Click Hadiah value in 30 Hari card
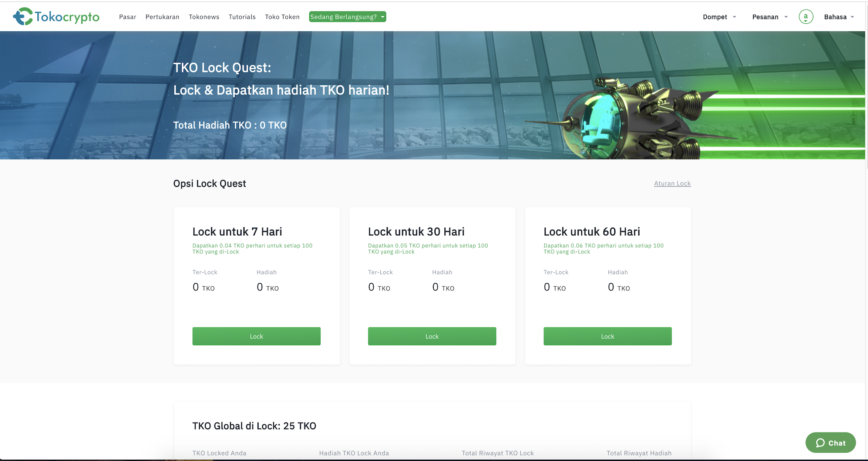Screen dimensions: 868x461 443,287
